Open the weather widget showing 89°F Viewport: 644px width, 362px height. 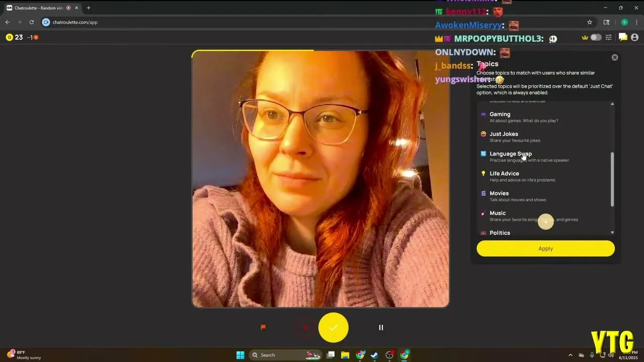[x=24, y=355]
